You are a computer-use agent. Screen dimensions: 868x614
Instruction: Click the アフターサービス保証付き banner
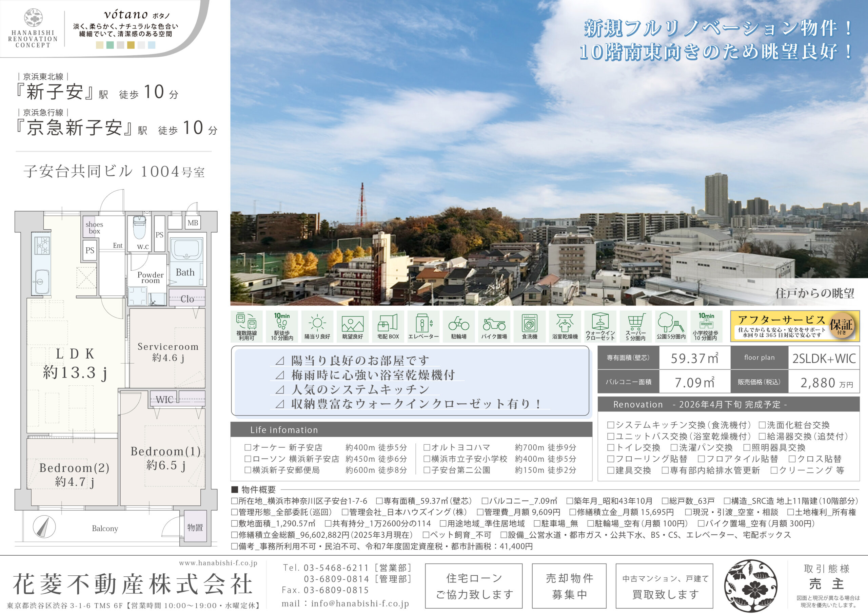click(x=795, y=326)
